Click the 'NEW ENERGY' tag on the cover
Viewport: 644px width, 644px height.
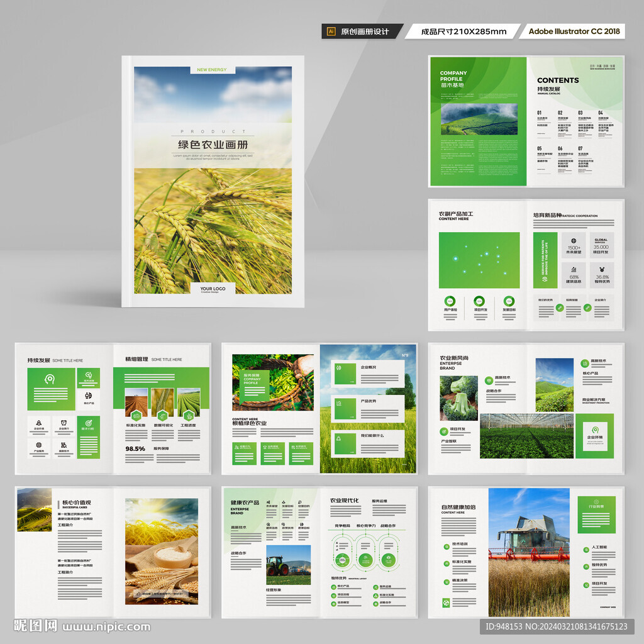point(212,70)
